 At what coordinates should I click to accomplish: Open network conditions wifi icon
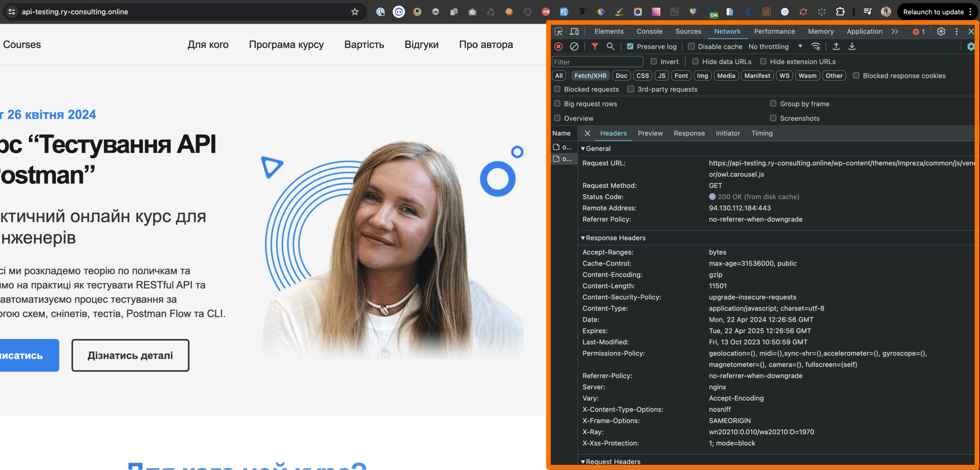coord(816,47)
